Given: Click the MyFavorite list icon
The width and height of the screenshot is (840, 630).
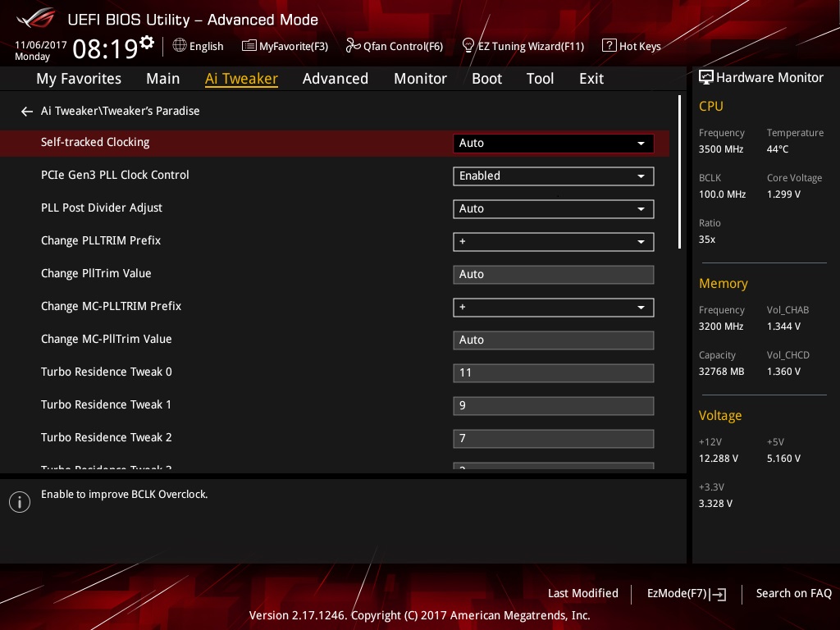Looking at the screenshot, I should click(x=249, y=46).
